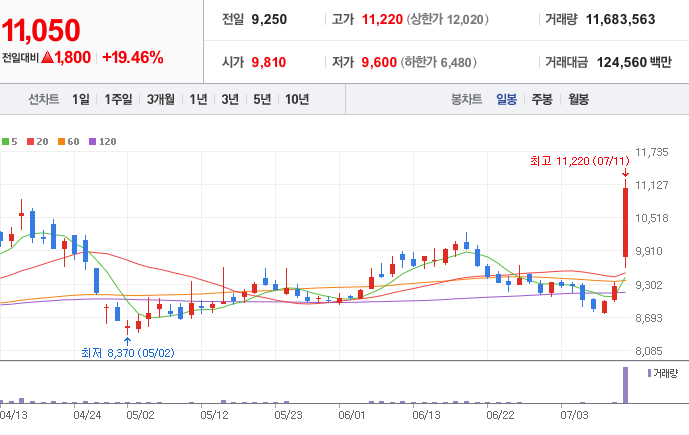Click the red 20-day moving average legend
Viewport: 689px width, 435px height.
tap(37, 141)
